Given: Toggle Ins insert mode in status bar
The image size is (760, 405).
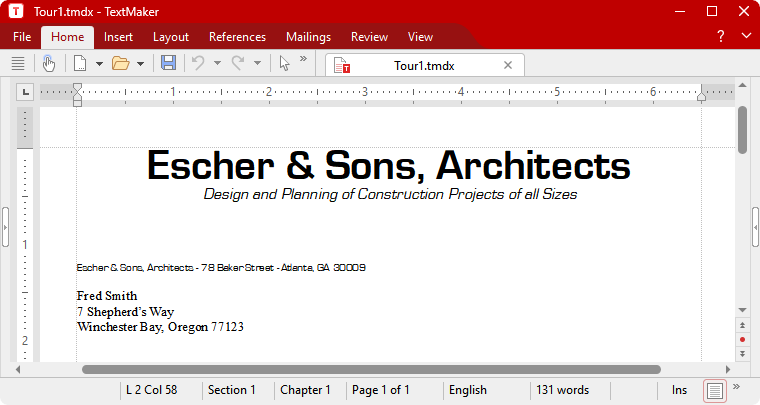Looking at the screenshot, I should coord(679,390).
